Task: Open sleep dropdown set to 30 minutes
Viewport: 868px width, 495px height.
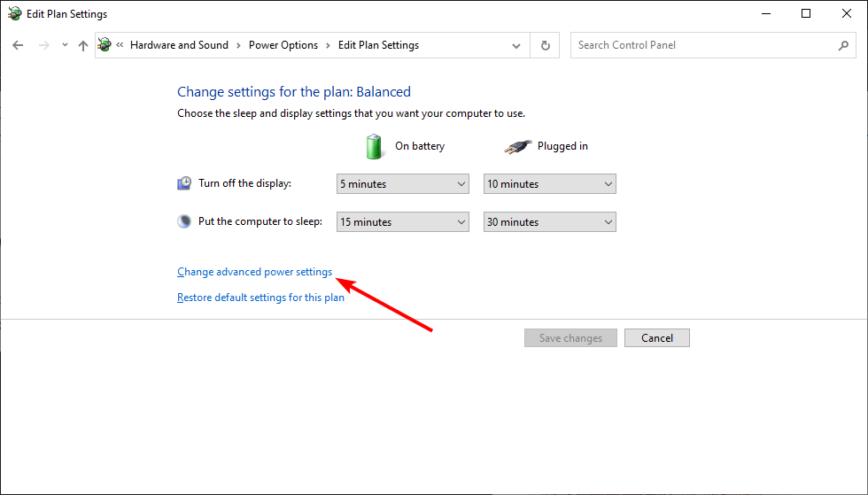Action: pos(550,222)
